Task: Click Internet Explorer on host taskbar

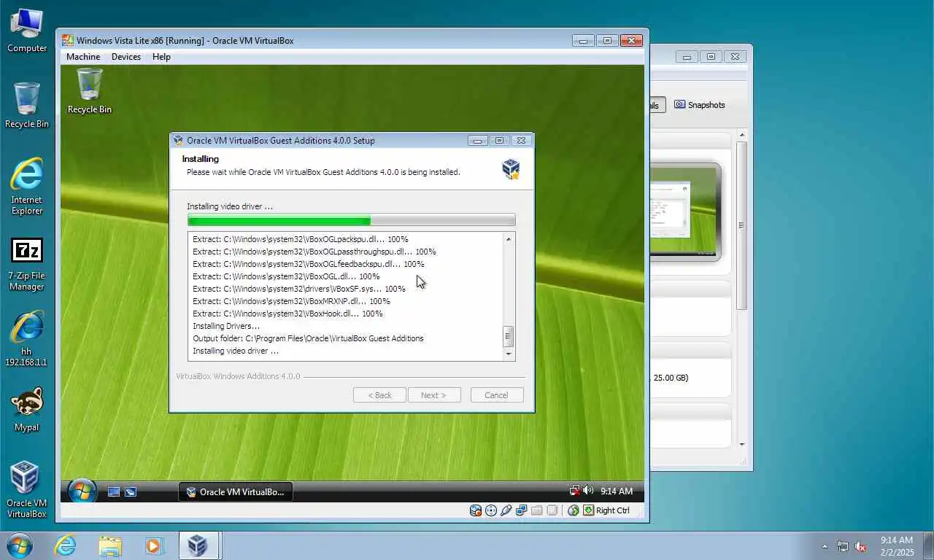Action: 65,545
